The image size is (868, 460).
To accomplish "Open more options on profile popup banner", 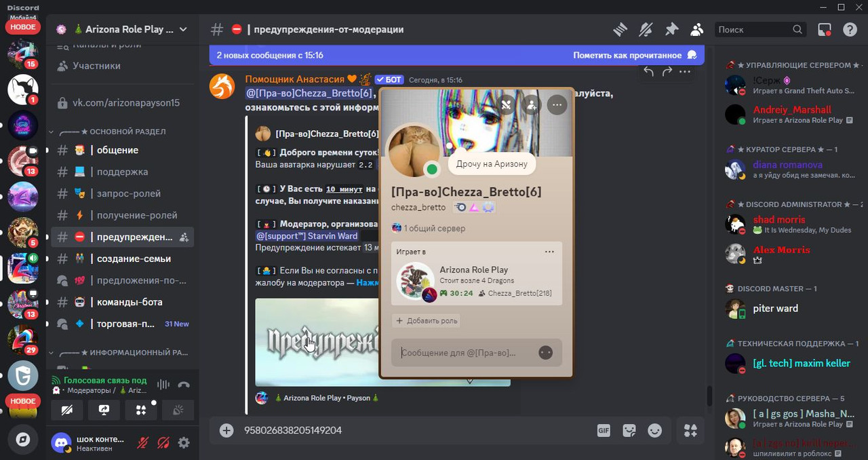I will [x=557, y=105].
